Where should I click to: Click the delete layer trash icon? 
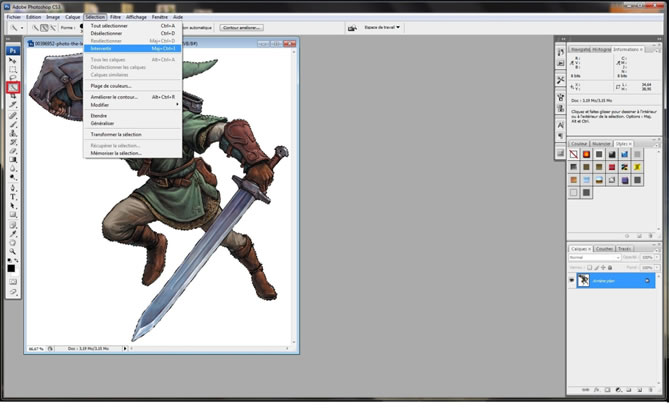click(x=650, y=390)
